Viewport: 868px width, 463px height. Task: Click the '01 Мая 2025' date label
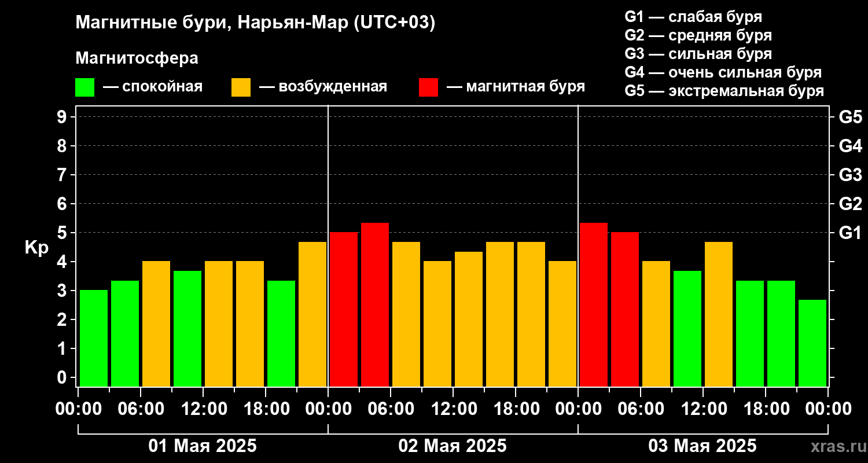click(x=203, y=446)
